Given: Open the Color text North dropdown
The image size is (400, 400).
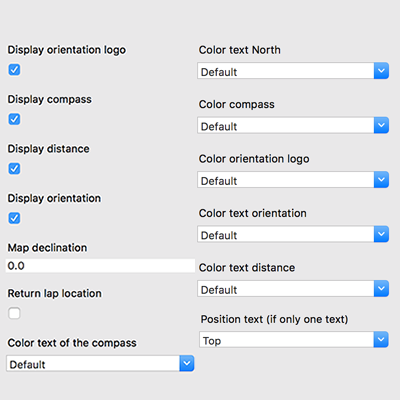Looking at the screenshot, I should [x=293, y=71].
